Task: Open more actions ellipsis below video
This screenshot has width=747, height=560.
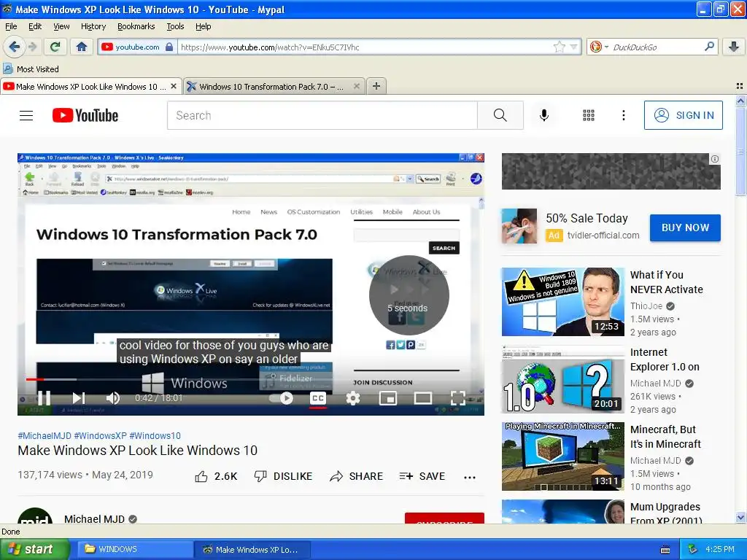Action: 470,477
